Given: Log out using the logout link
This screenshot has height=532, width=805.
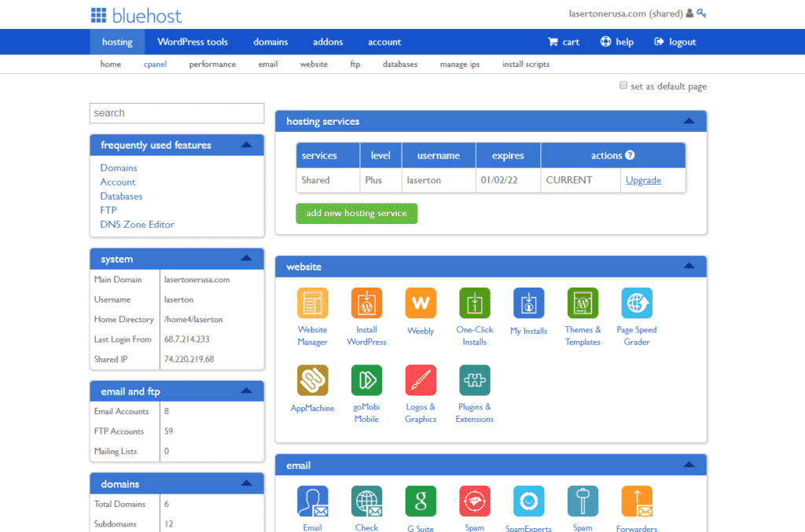Looking at the screenshot, I should (x=675, y=42).
